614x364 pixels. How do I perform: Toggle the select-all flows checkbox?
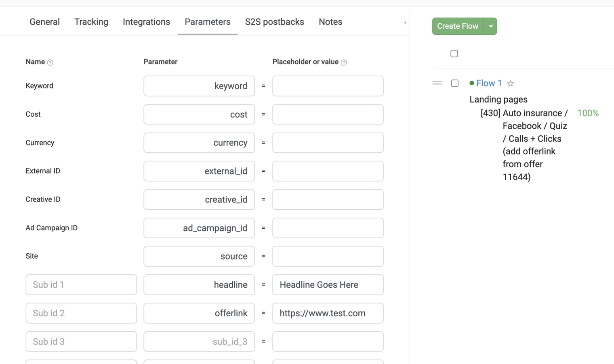click(454, 54)
